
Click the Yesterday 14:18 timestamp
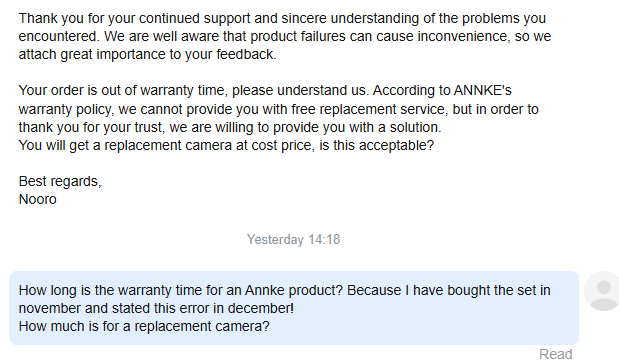pos(293,240)
